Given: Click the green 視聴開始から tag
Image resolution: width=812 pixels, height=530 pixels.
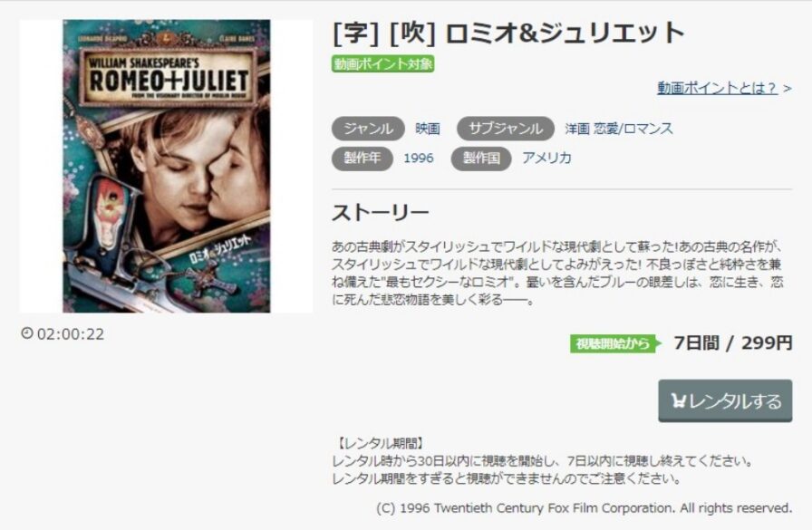Looking at the screenshot, I should pyautogui.click(x=615, y=343).
